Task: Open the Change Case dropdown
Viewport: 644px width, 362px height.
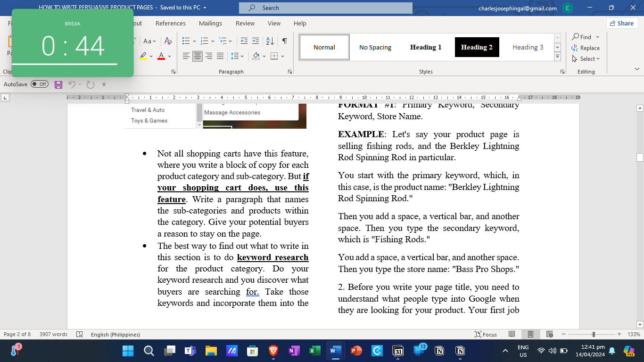Action: pyautogui.click(x=150, y=41)
